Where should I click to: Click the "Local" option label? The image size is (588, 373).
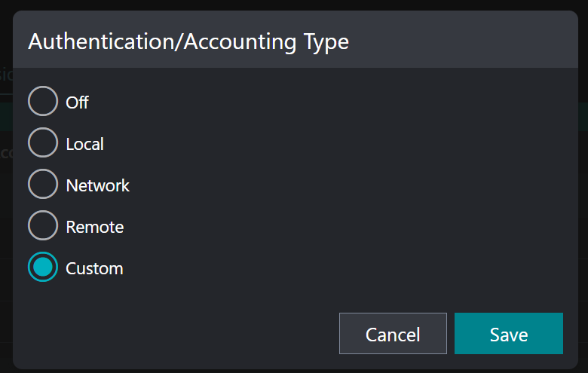click(84, 143)
